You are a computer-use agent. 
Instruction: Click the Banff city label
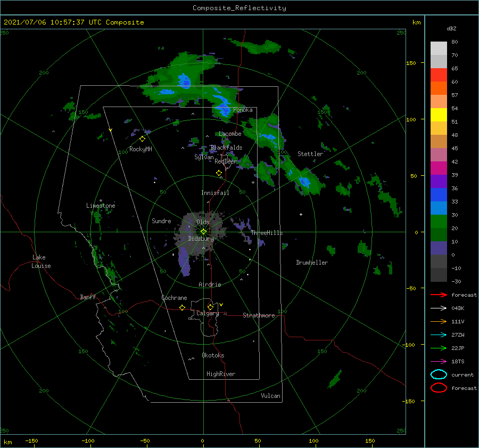[x=88, y=297]
